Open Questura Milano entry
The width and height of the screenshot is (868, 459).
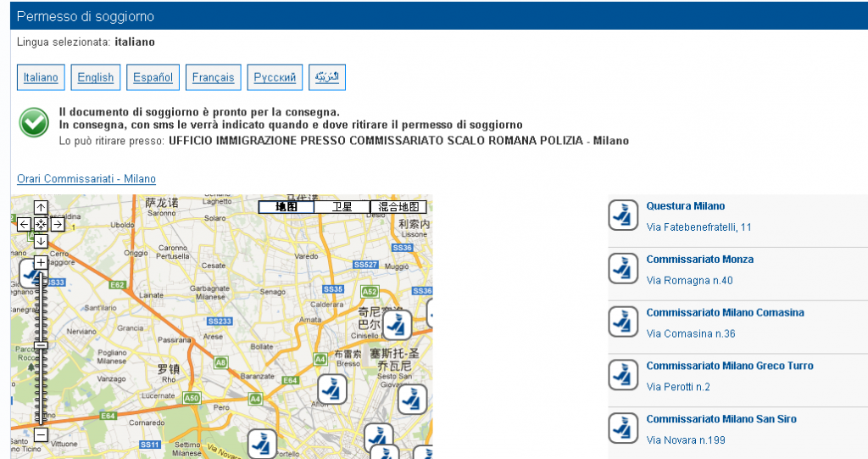(x=685, y=206)
